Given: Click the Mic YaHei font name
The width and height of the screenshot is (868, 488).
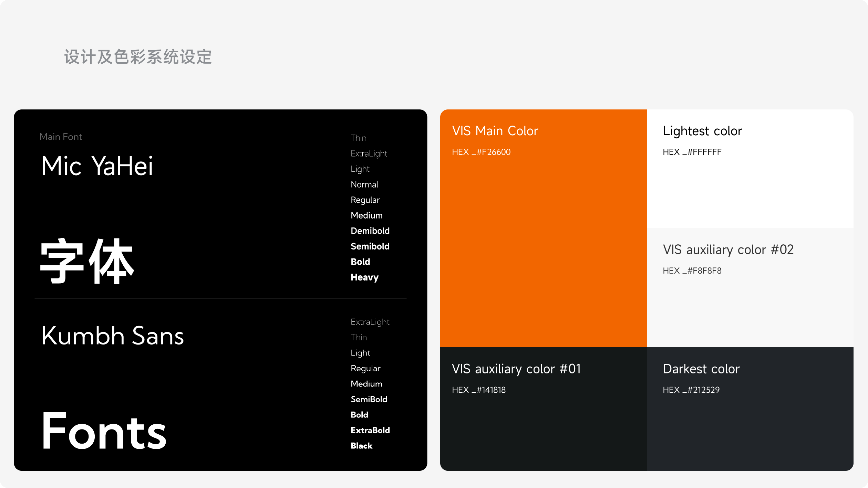Looking at the screenshot, I should pos(97,166).
